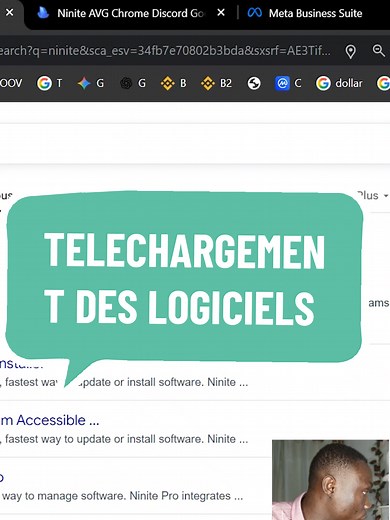Close the leftmost browser tab
Viewport: 390px width, 520px height.
pyautogui.click(x=10, y=13)
